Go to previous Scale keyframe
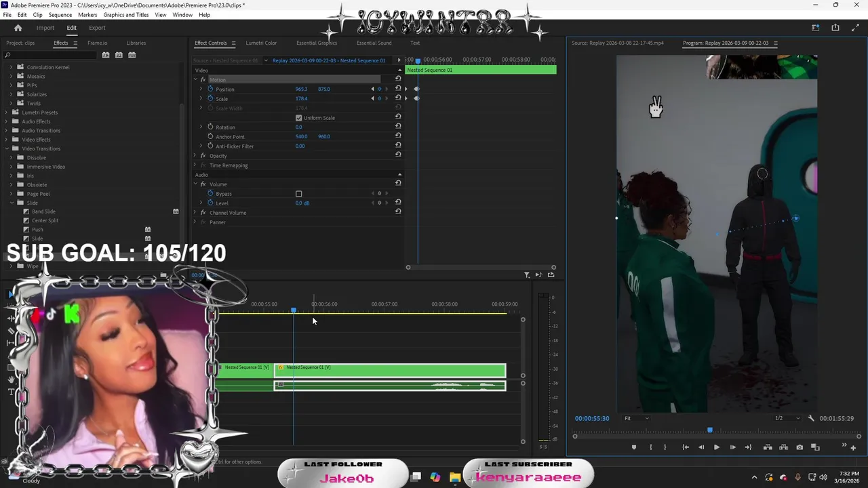Image resolution: width=868 pixels, height=488 pixels. [x=372, y=98]
